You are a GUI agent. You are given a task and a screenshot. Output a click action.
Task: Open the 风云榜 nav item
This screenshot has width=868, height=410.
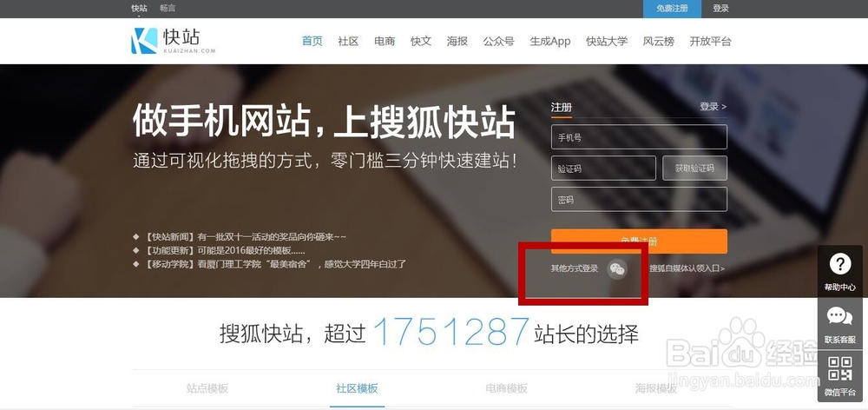coord(659,41)
